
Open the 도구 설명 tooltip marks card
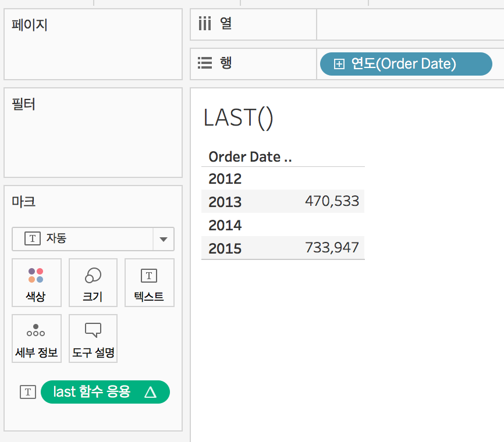(x=93, y=338)
